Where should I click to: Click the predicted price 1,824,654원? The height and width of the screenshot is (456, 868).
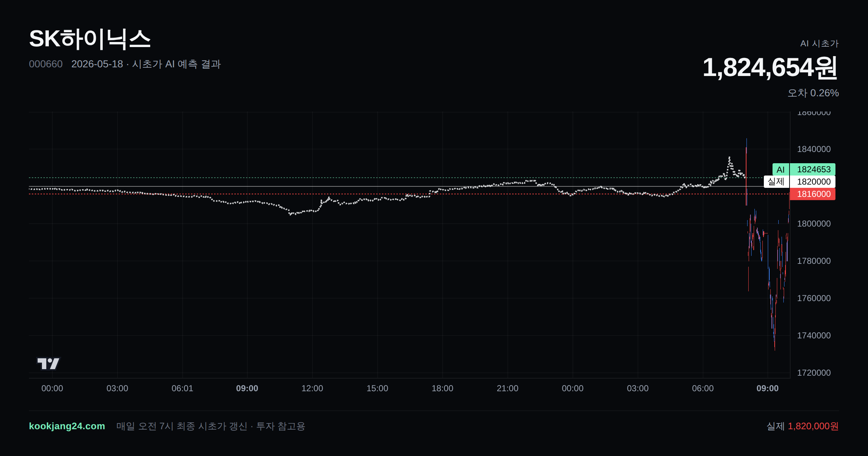(x=770, y=67)
